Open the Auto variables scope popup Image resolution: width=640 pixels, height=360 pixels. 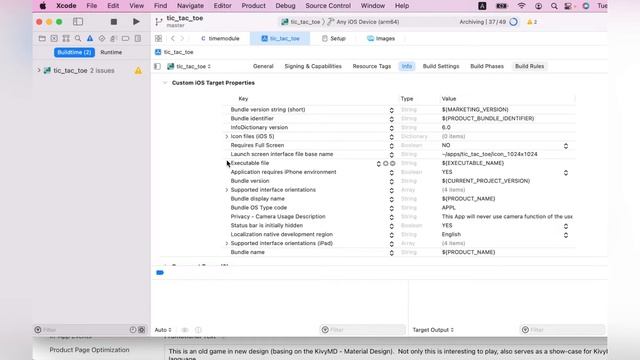[x=163, y=330]
